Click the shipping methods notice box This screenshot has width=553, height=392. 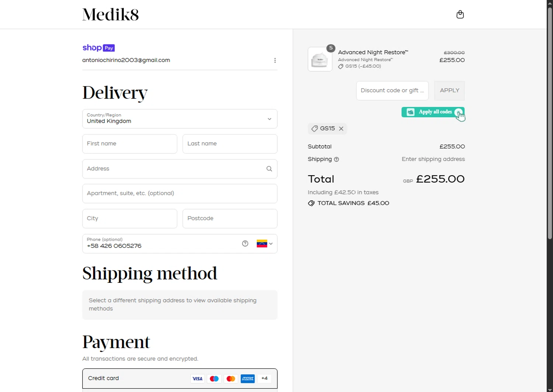point(180,305)
